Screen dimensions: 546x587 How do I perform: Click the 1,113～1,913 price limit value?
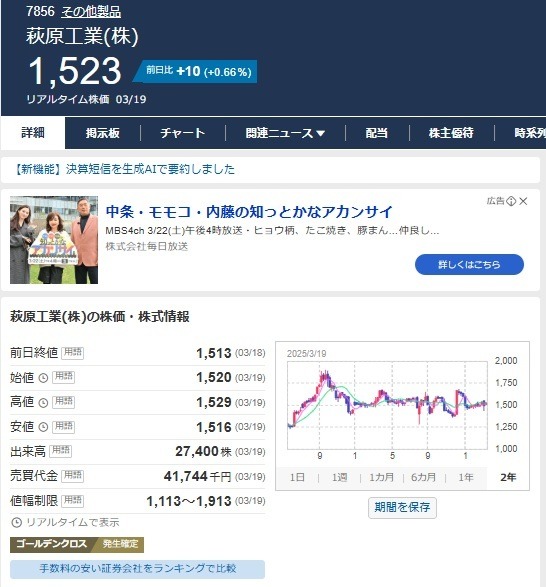tap(189, 501)
